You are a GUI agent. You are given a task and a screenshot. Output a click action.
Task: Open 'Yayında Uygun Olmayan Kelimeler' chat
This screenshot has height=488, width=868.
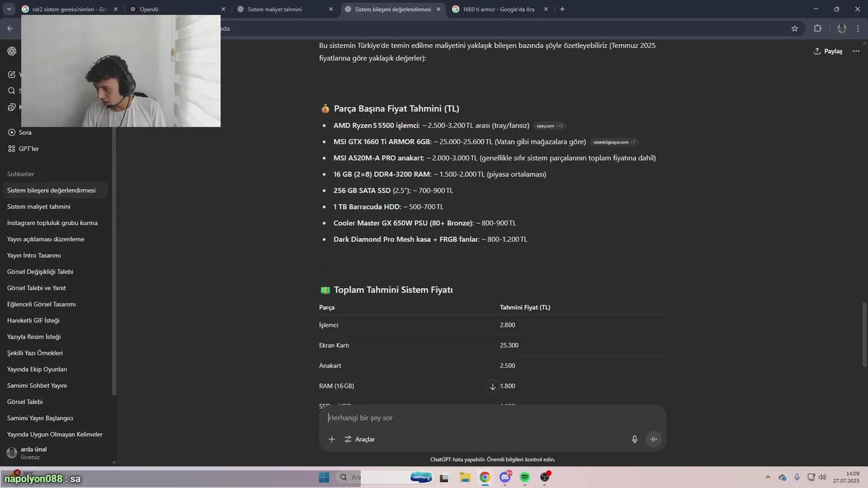56,434
